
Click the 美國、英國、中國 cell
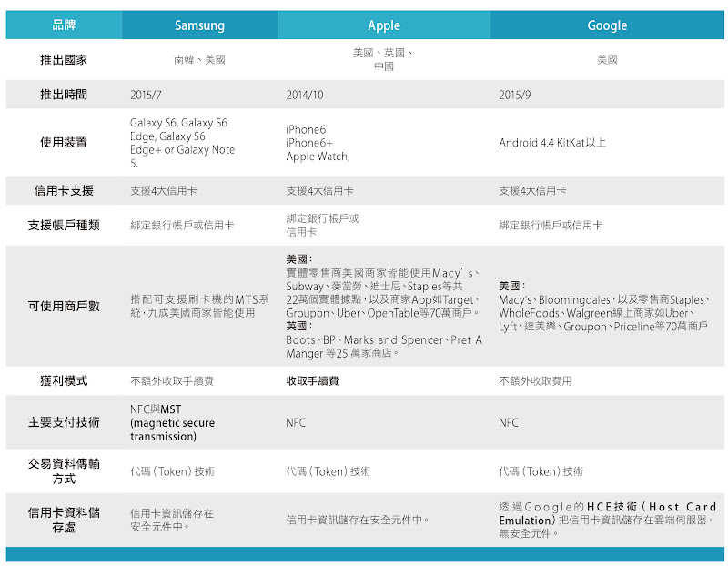(384, 59)
